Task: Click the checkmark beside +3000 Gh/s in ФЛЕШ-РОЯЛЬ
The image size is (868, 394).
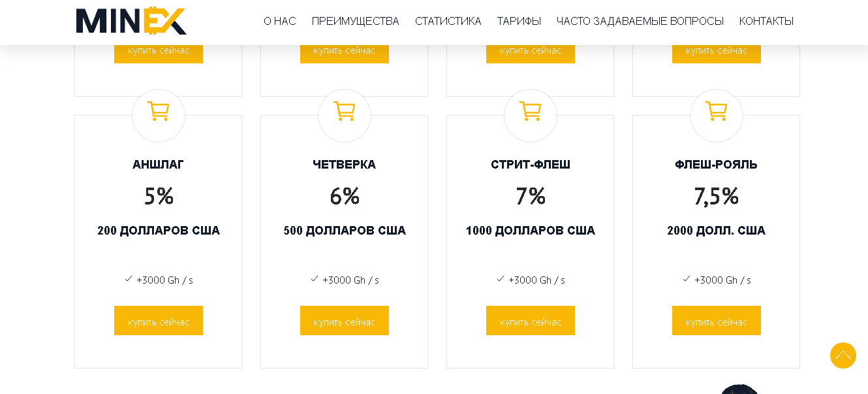Action: (686, 278)
